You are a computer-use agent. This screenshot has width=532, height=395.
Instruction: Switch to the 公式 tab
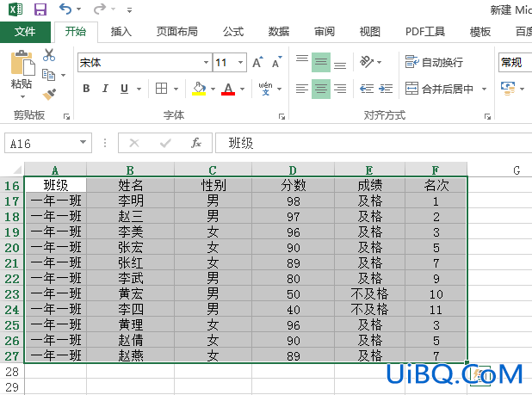[x=233, y=32]
